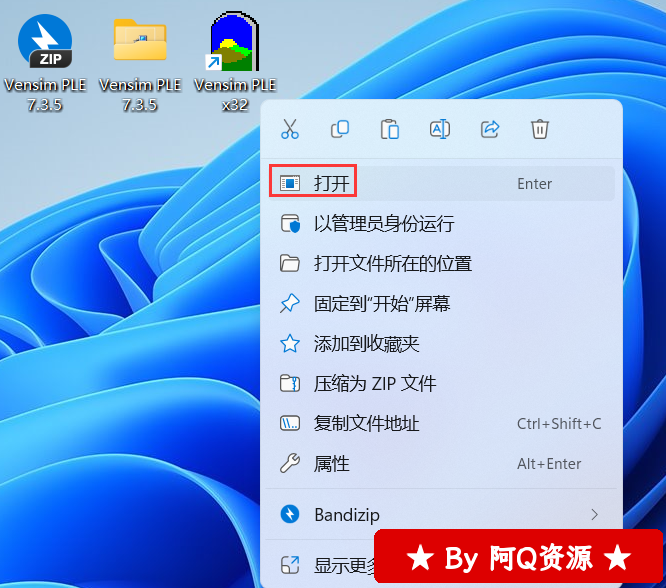Click the Delete trash icon
The image size is (666, 588).
tap(540, 129)
